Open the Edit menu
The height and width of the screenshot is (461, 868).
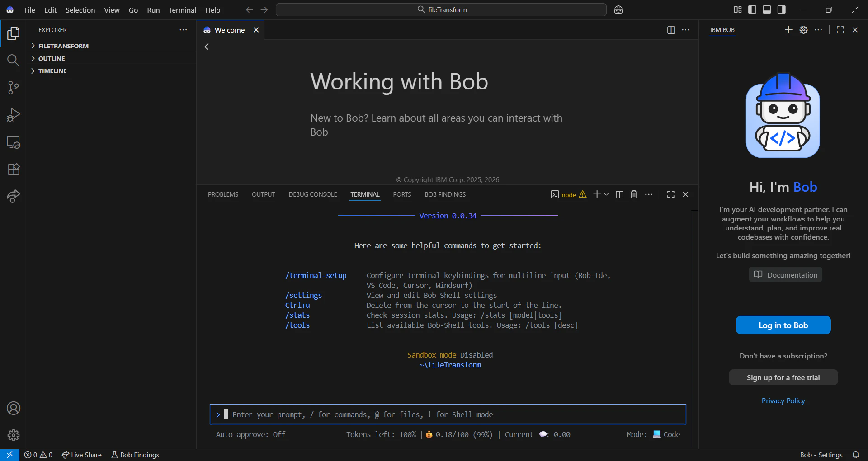(50, 10)
